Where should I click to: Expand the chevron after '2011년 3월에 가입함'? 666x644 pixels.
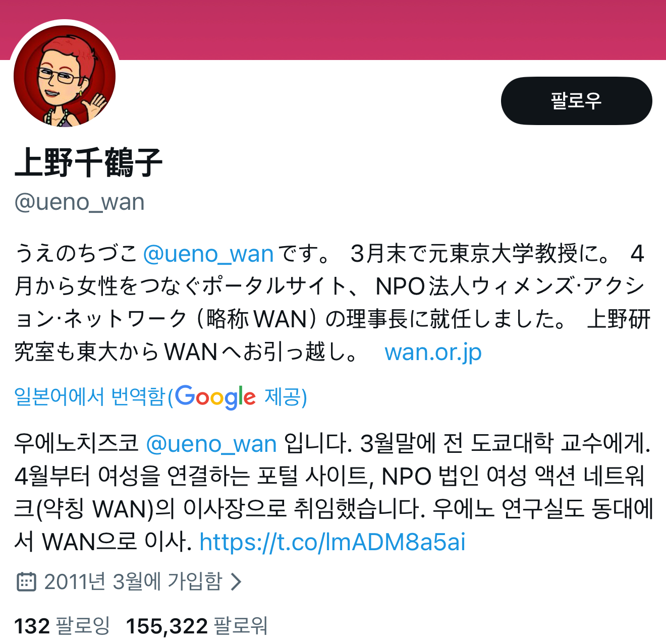click(x=236, y=581)
